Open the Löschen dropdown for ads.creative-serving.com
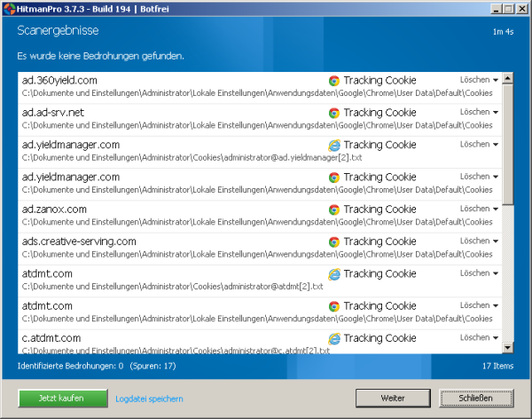The image size is (532, 419). [479, 241]
